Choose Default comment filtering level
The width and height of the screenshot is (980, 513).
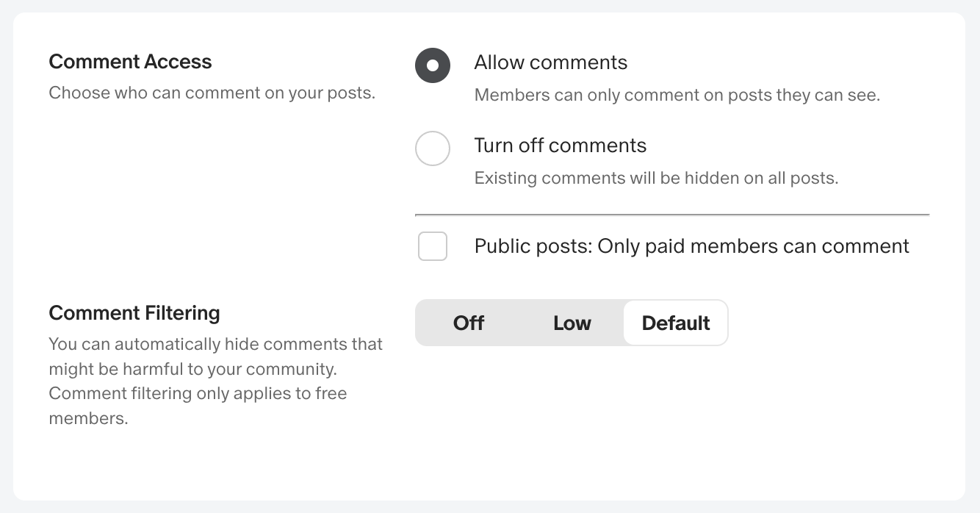[x=676, y=323]
